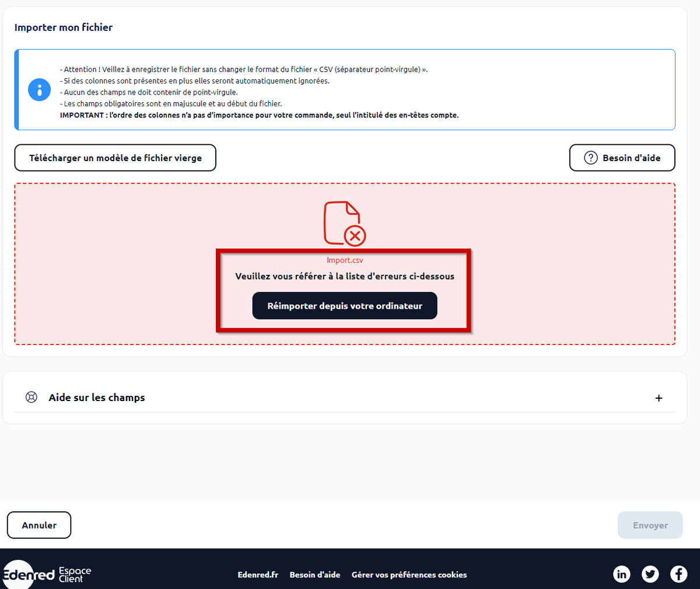
Task: Click the Import.csv file name
Action: coord(344,260)
